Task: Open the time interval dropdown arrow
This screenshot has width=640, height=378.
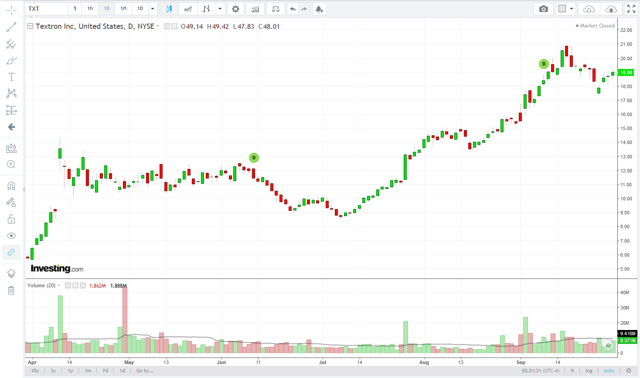Action: click(x=153, y=9)
